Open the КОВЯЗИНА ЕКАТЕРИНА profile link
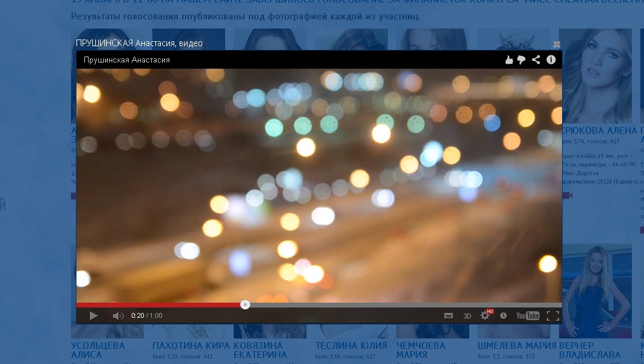644x364 pixels. tap(260, 351)
